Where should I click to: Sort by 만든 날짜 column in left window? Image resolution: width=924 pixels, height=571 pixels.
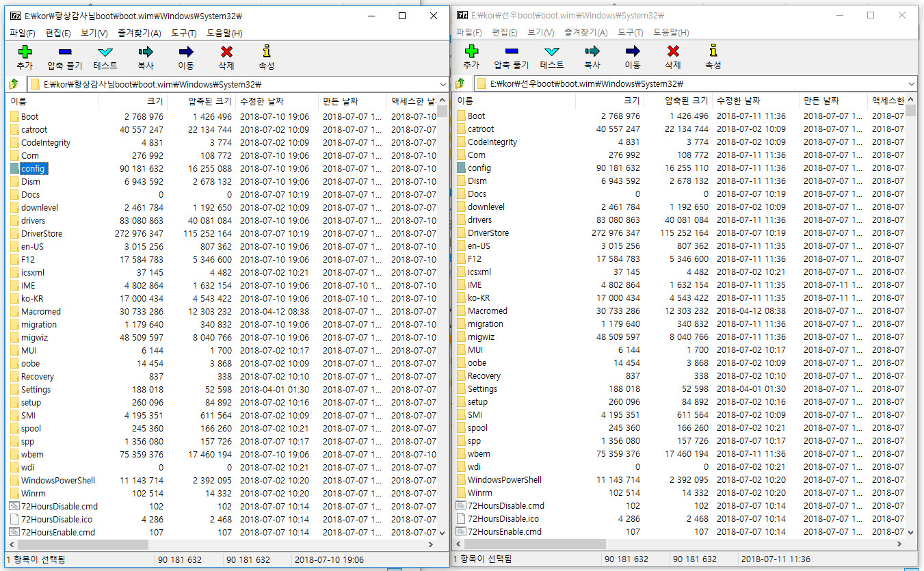click(353, 101)
